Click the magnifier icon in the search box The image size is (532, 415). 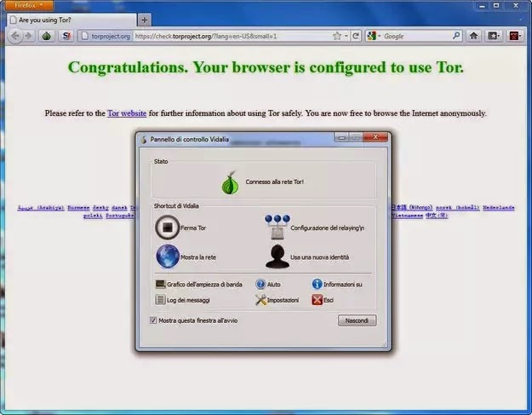point(456,36)
